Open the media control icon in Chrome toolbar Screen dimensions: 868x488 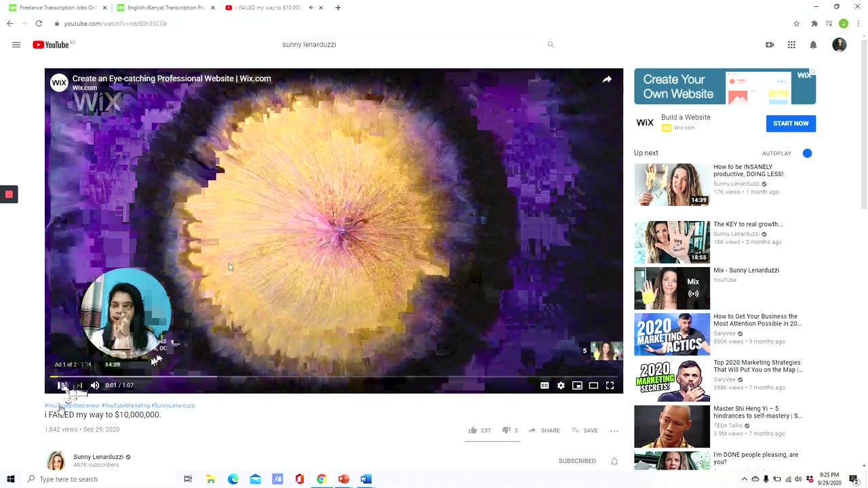(x=829, y=24)
